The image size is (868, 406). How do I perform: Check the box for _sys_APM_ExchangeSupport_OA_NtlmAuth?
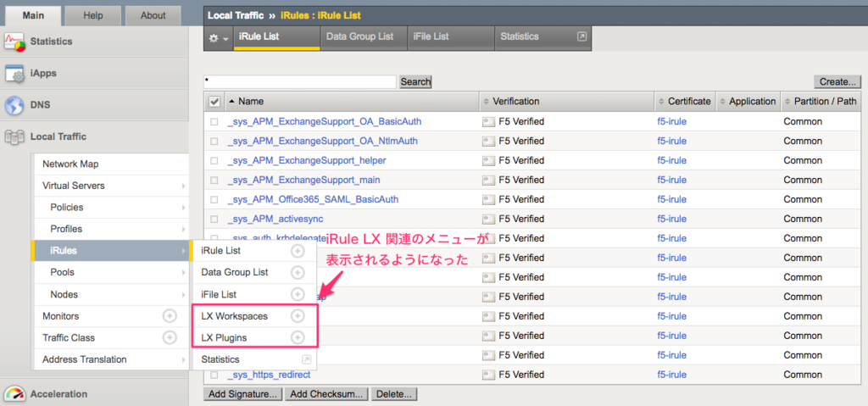pyautogui.click(x=214, y=142)
